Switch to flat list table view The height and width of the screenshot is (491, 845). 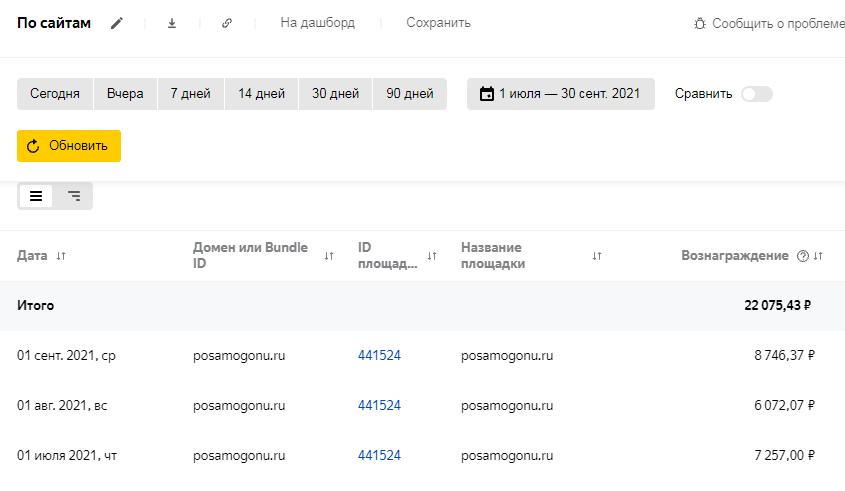pos(36,196)
